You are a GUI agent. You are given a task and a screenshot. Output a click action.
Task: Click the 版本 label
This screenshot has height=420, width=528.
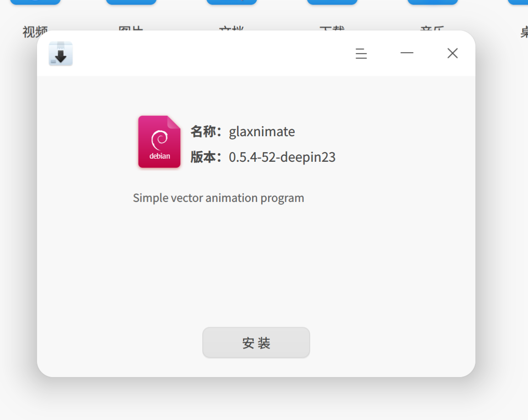tap(206, 157)
